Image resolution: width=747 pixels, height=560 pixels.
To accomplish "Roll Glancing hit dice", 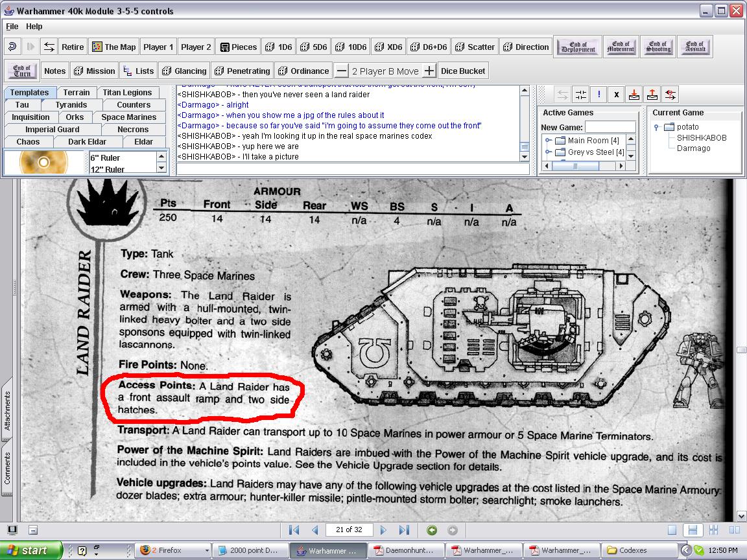I will coord(184,71).
